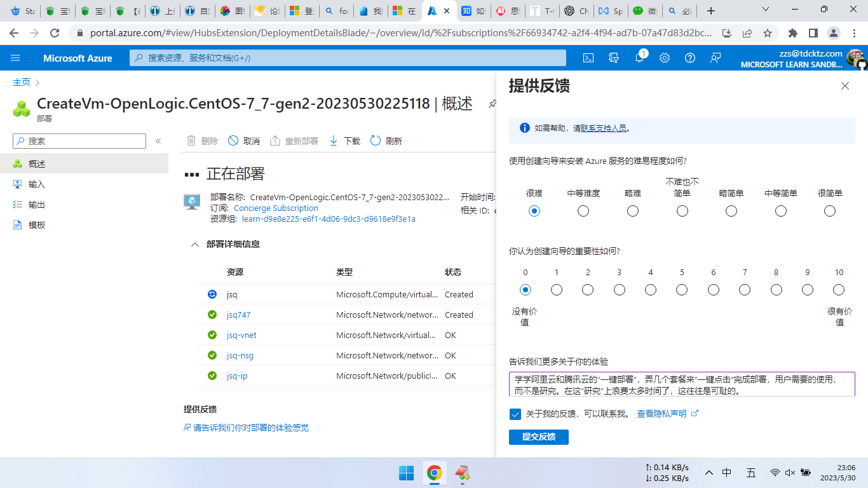
Task: Open Chrome extensions puzzle icon
Action: point(793,33)
